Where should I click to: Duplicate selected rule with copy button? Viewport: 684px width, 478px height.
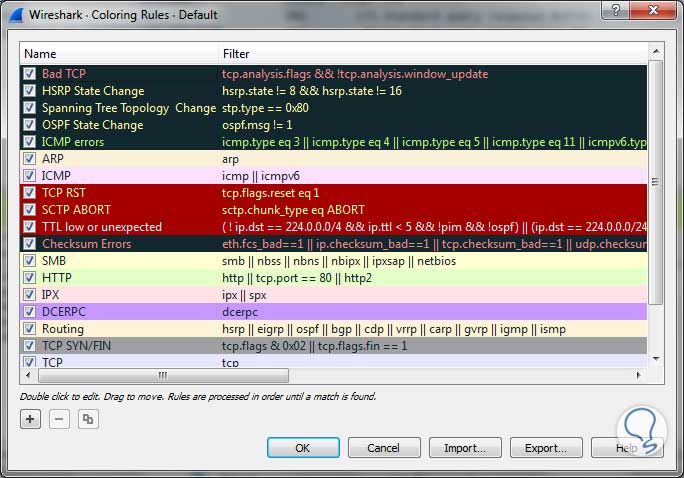click(x=88, y=419)
